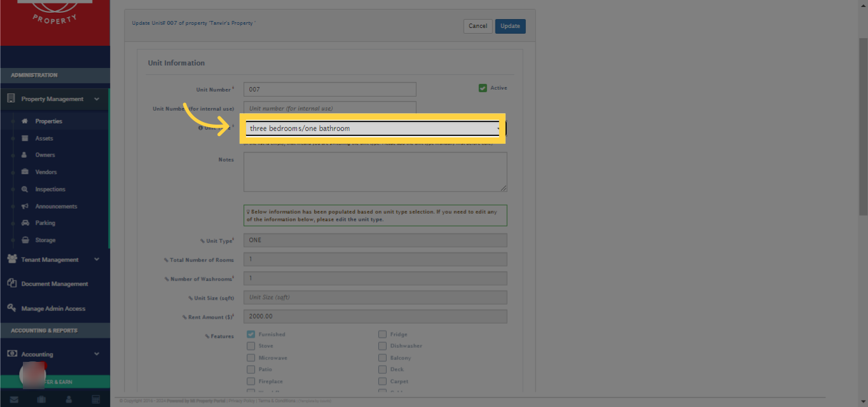The height and width of the screenshot is (407, 868).
Task: Toggle the Active checkbox
Action: click(x=483, y=88)
